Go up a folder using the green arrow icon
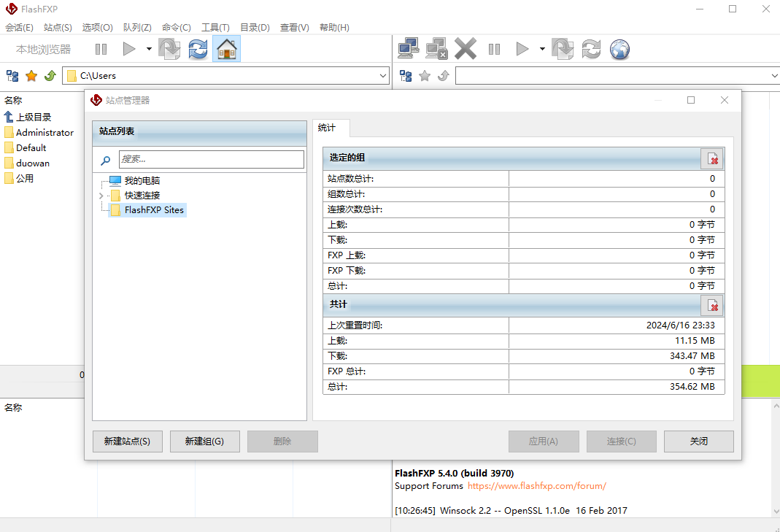The height and width of the screenshot is (532, 780). pos(50,76)
